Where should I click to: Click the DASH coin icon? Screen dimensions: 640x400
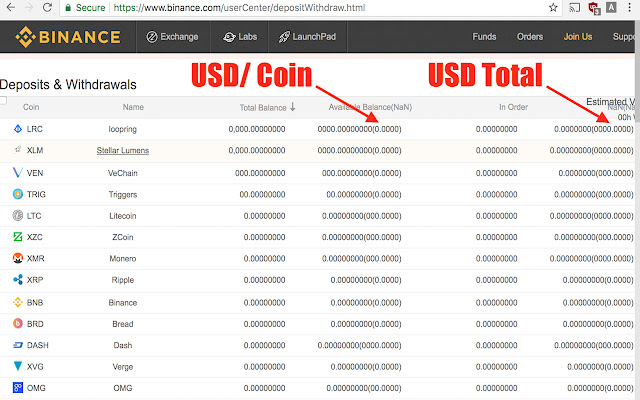coord(18,345)
